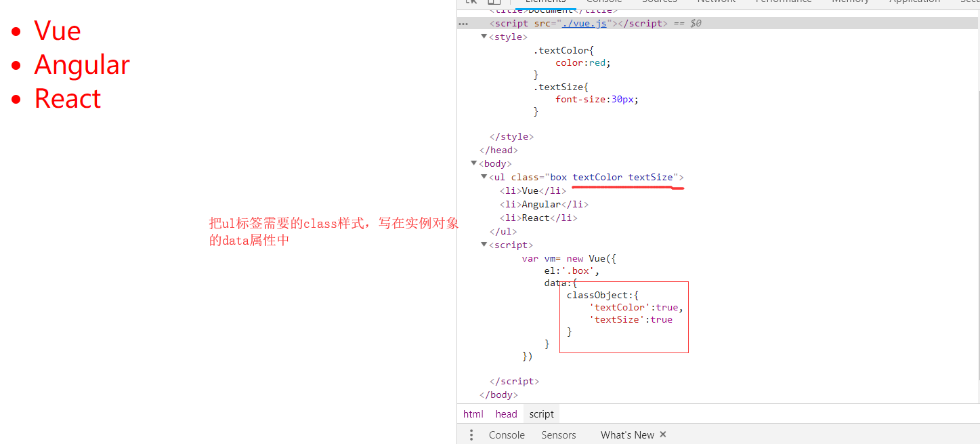Open the ./vue.js source link

point(584,23)
